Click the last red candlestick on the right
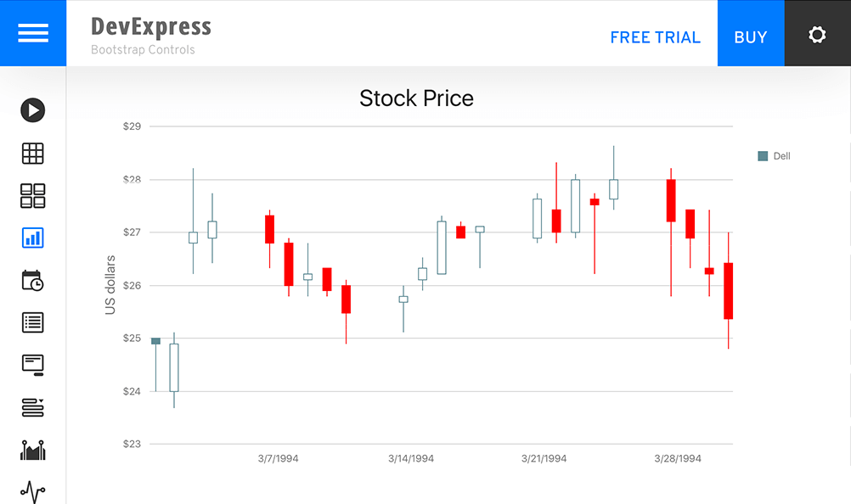Screen dimensions: 851x504 (728, 291)
